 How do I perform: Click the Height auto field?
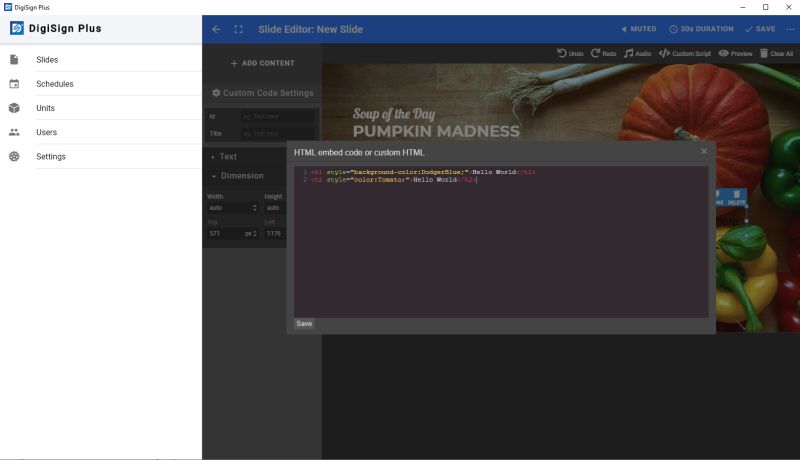pyautogui.click(x=274, y=208)
